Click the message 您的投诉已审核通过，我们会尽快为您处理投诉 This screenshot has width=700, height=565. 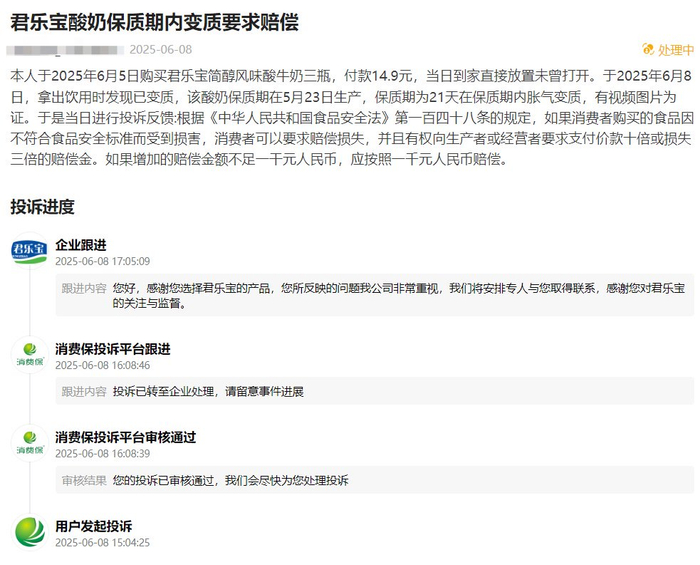(230, 480)
